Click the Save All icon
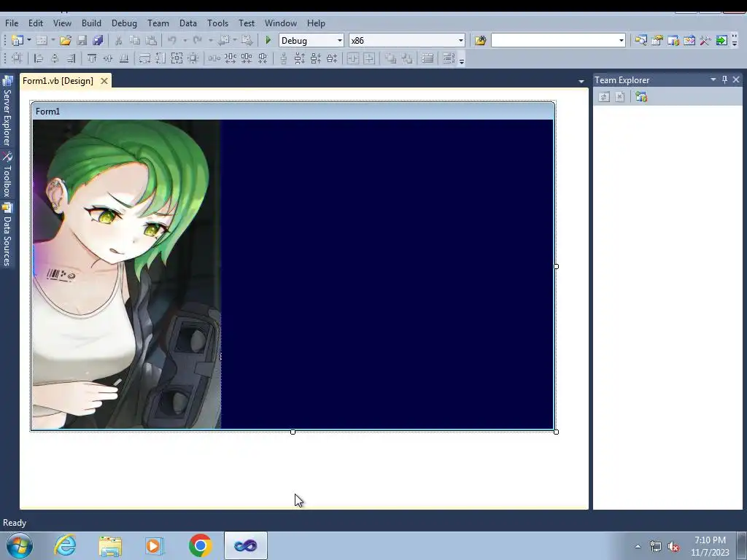 [x=98, y=41]
